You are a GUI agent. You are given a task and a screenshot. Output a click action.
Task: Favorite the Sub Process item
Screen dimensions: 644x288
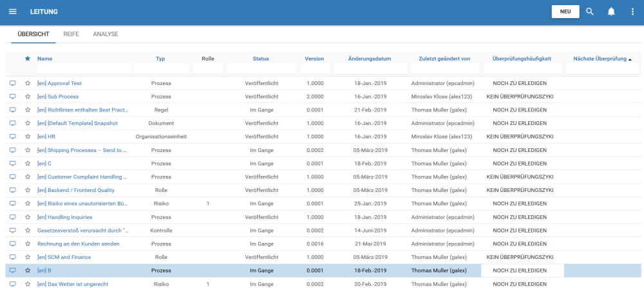28,97
